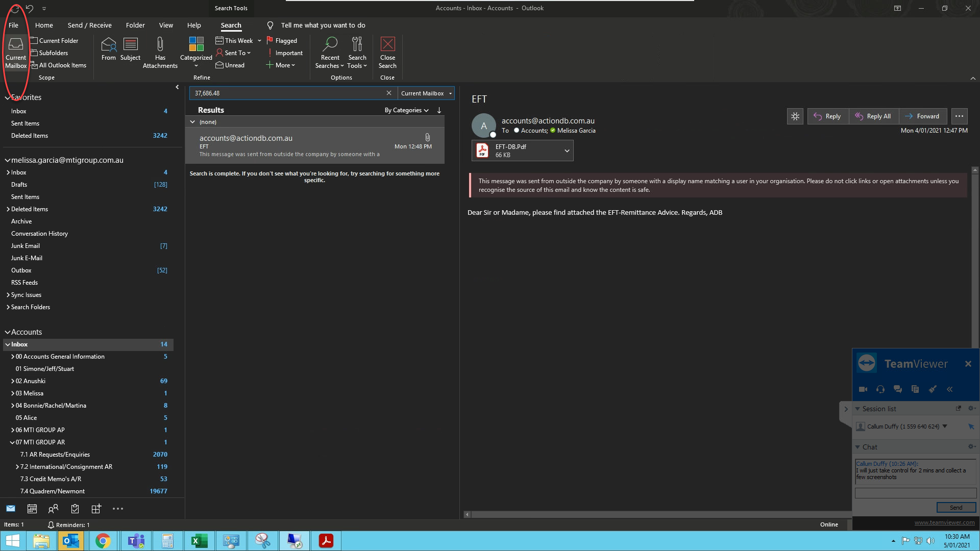
Task: Click the Reply All button
Action: tap(873, 116)
